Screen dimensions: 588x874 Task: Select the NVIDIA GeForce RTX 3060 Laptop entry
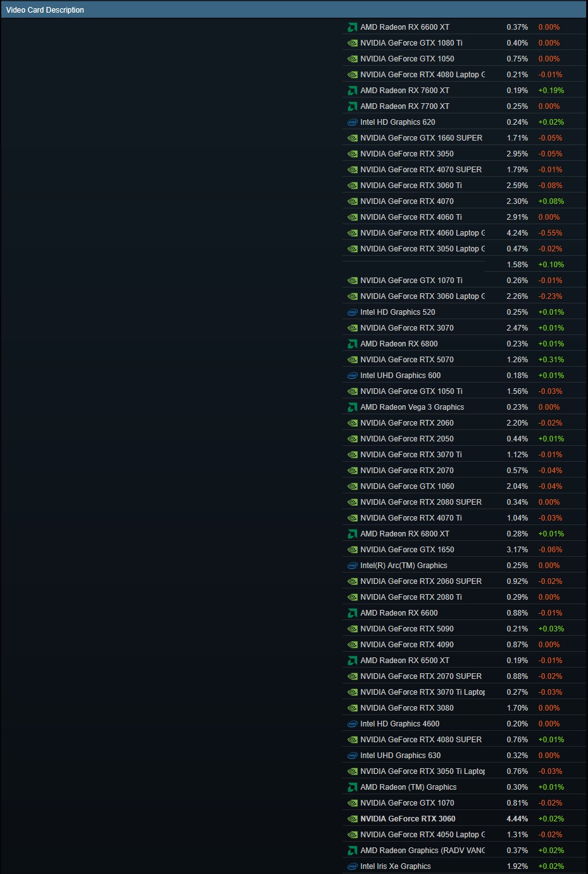[423, 296]
